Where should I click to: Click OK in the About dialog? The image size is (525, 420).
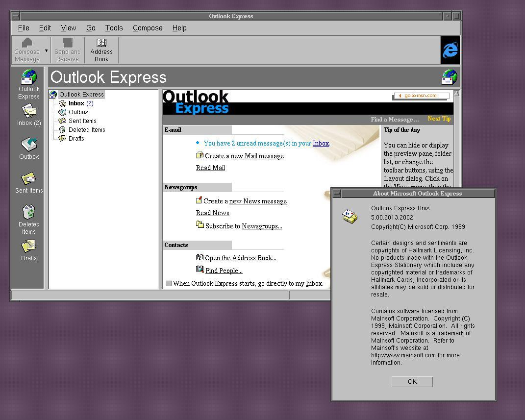coord(412,381)
